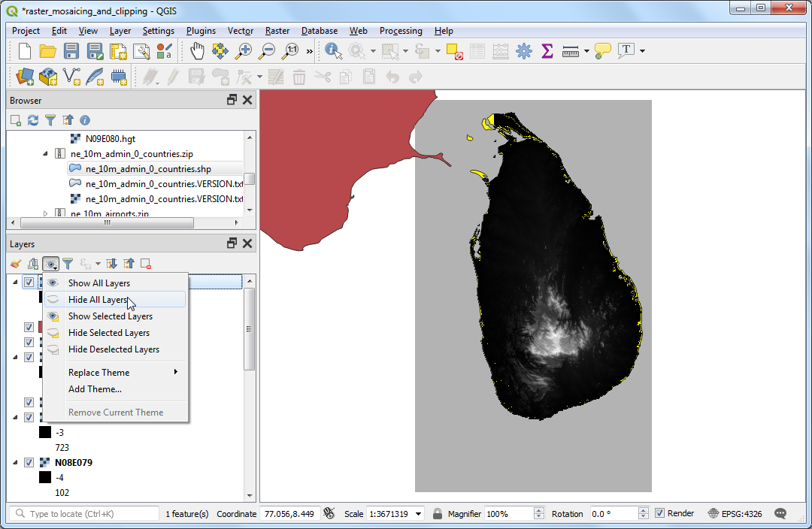Uncheck the red polygon layer visibility

tap(29, 327)
